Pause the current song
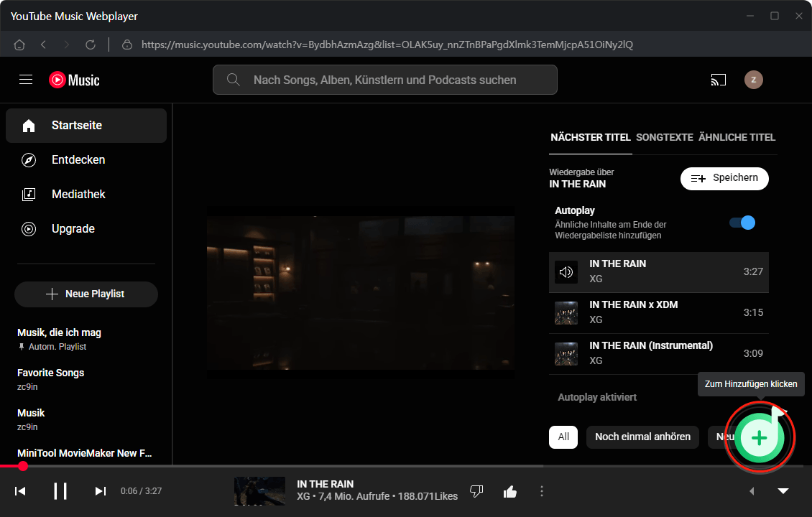 [x=60, y=491]
